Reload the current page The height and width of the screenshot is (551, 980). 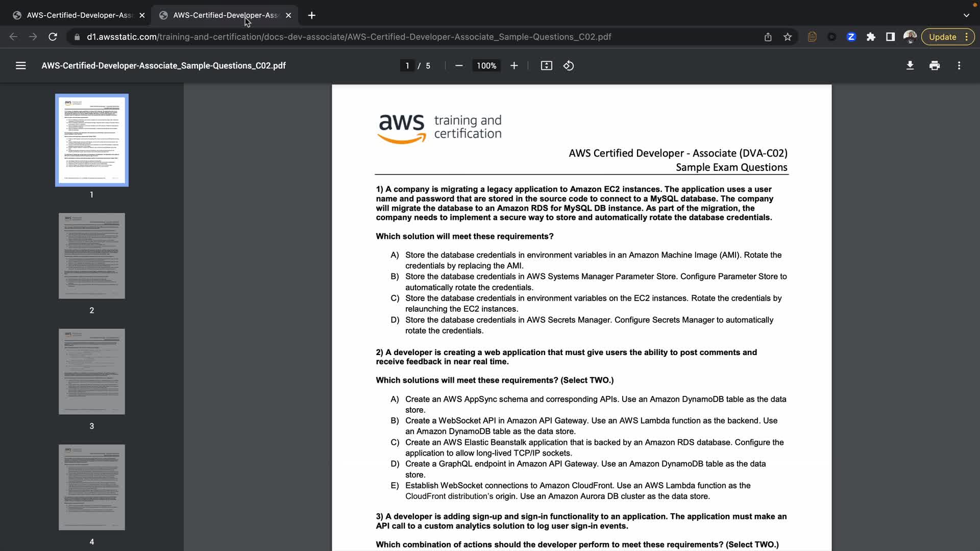pos(53,37)
